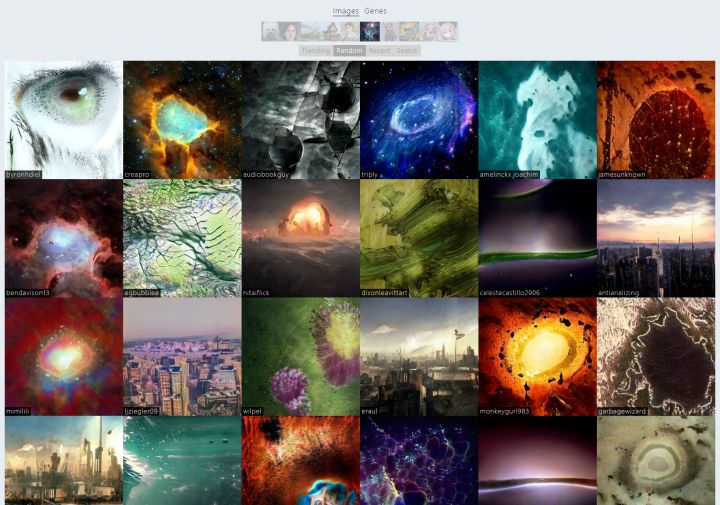Open the unlabeled dark planet horizon image
Screen dimensions: 720x505
pyautogui.click(x=538, y=460)
